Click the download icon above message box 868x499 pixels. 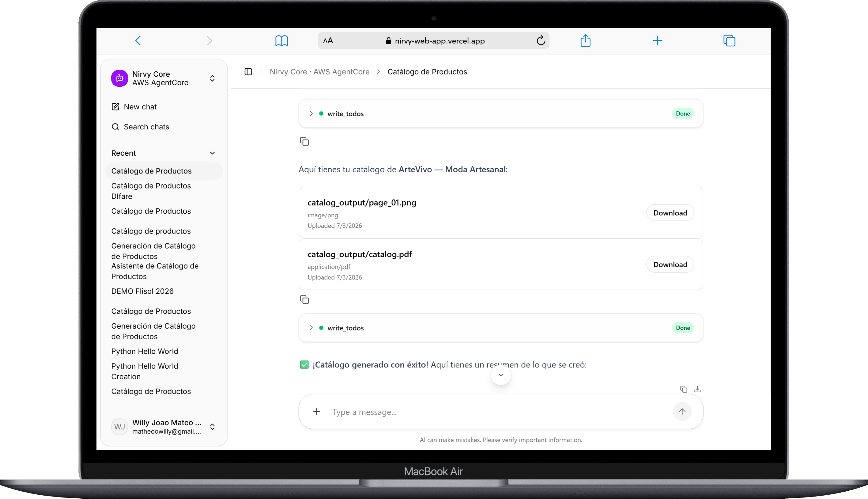pyautogui.click(x=697, y=389)
